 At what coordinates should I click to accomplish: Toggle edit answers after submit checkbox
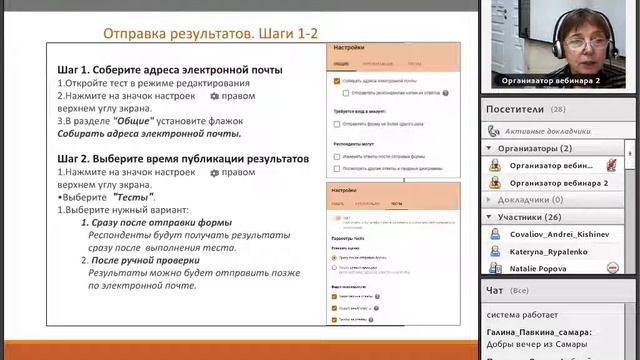pos(337,156)
